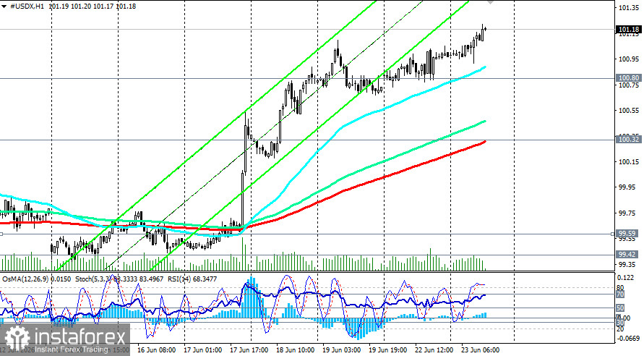Click the 100.15 price scale value

click(x=628, y=162)
